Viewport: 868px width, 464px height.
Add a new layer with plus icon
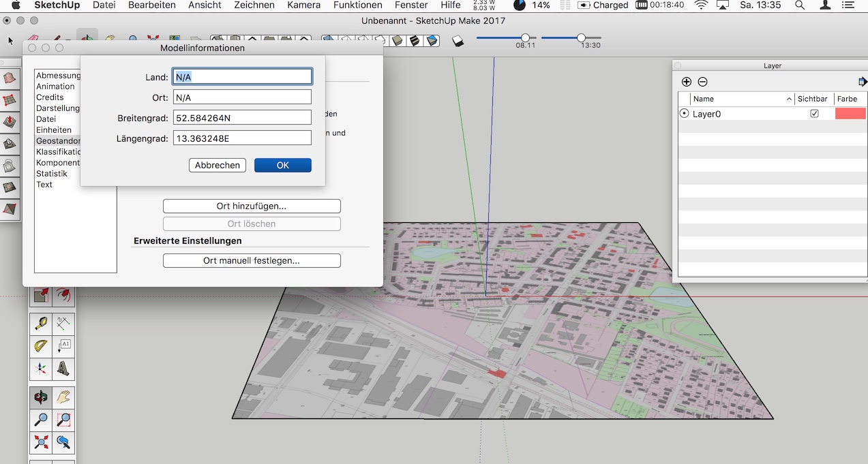(687, 82)
